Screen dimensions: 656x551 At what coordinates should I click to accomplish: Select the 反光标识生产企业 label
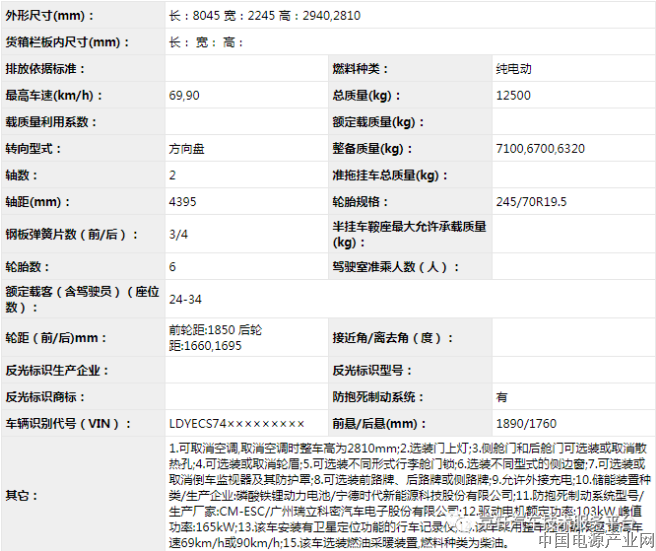pos(56,370)
